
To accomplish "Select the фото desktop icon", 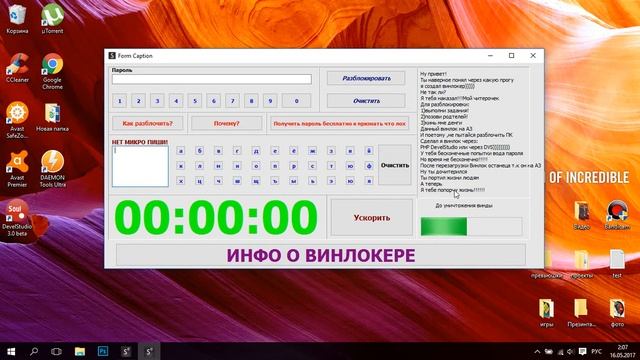I will pyautogui.click(x=617, y=313).
